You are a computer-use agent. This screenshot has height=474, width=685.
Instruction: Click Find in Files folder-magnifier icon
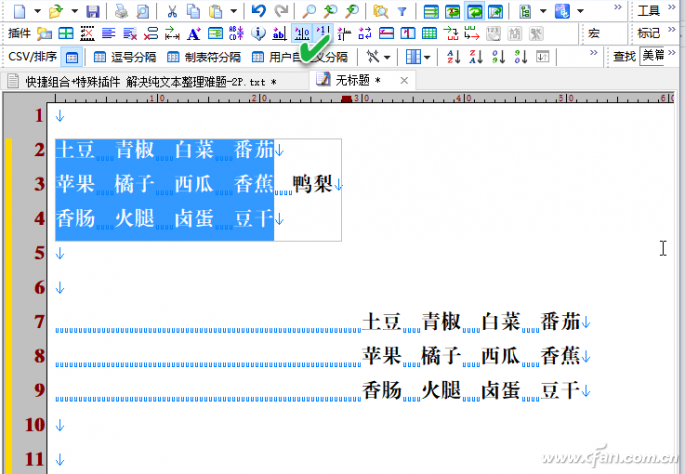coord(381,11)
